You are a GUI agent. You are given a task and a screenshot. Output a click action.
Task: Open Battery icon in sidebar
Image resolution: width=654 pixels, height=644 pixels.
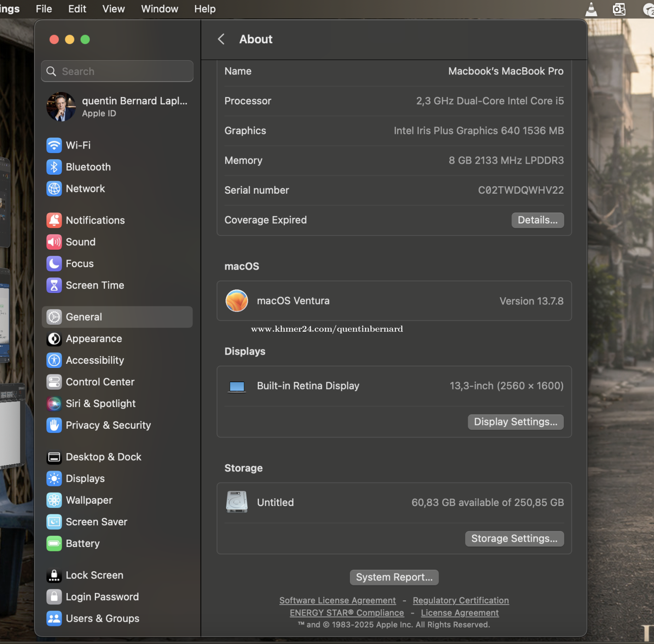click(54, 543)
